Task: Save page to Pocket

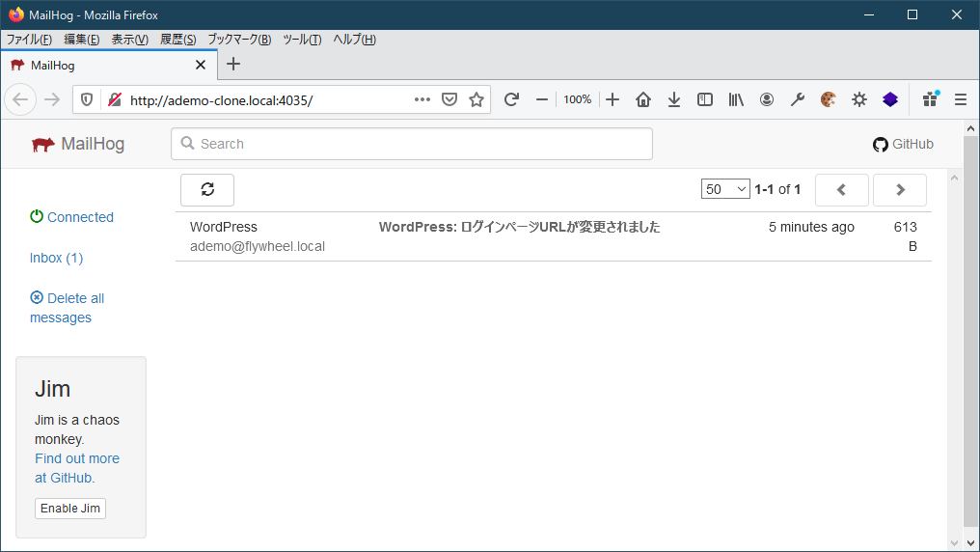Action: coord(449,99)
